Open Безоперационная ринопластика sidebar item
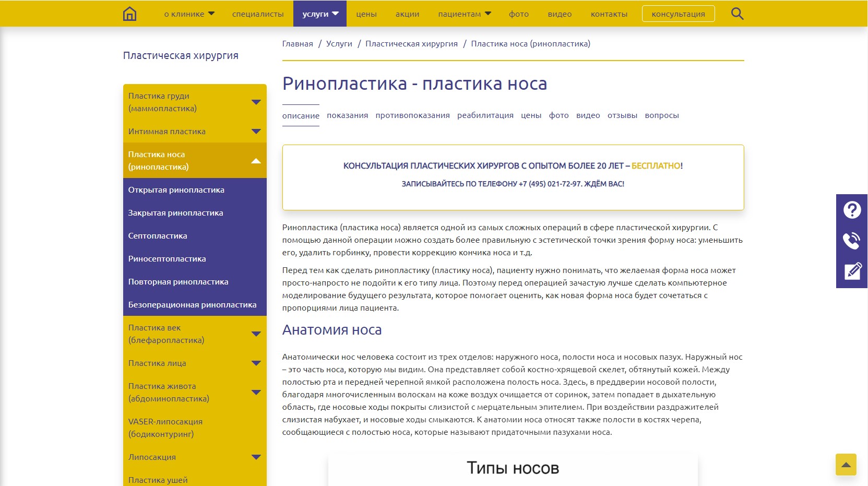Screen dimensions: 868x486 [192, 305]
